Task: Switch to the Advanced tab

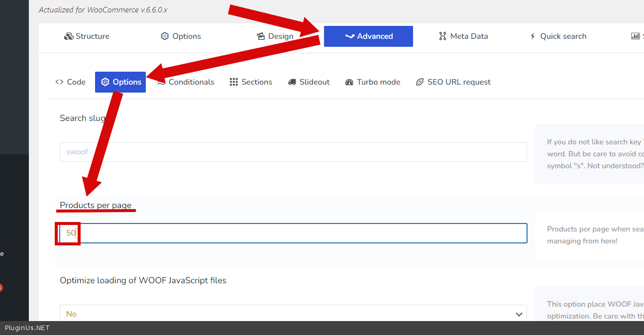Action: coord(368,36)
